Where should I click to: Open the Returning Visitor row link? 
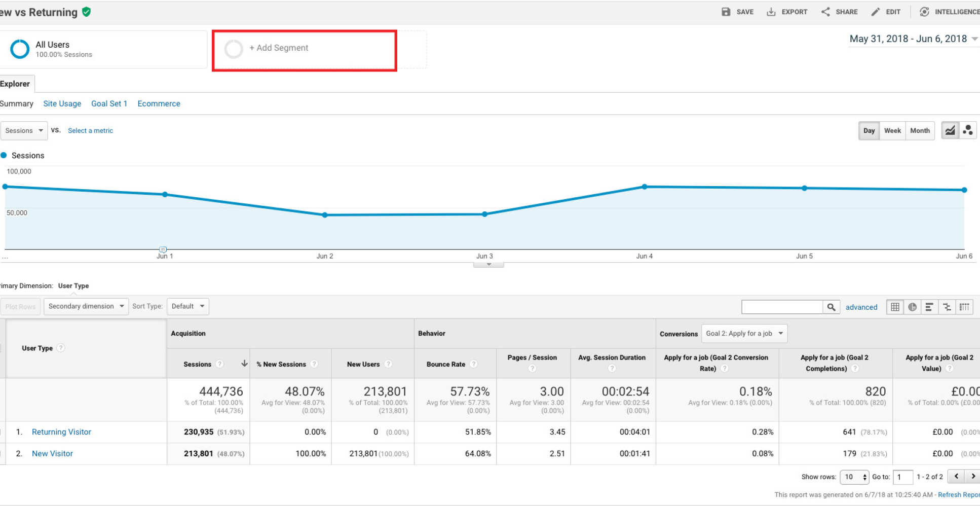61,432
